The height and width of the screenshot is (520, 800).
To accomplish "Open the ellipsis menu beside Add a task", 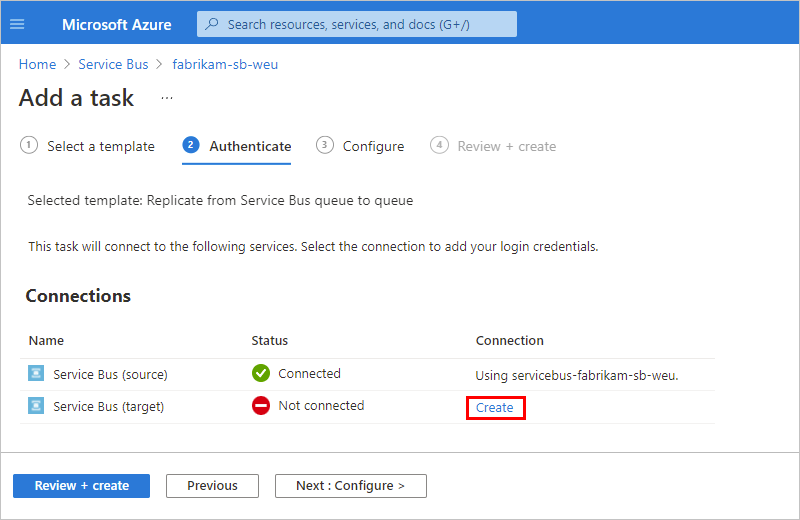I will (167, 99).
